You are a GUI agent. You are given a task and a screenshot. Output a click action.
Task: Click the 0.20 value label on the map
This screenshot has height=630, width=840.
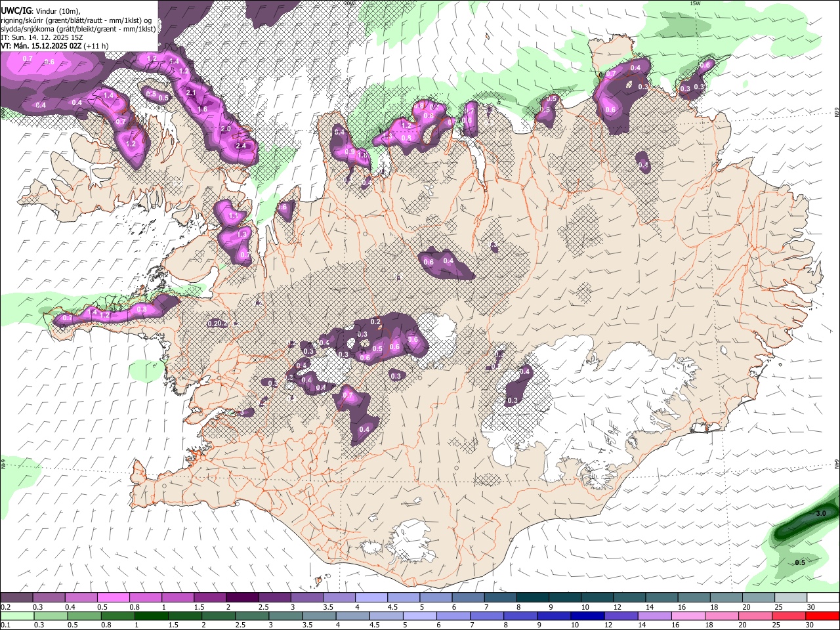point(215,324)
